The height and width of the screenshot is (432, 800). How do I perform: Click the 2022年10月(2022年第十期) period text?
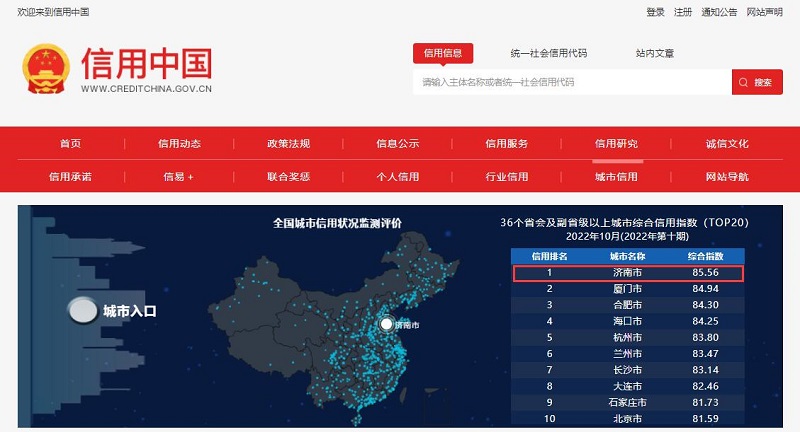pyautogui.click(x=627, y=236)
